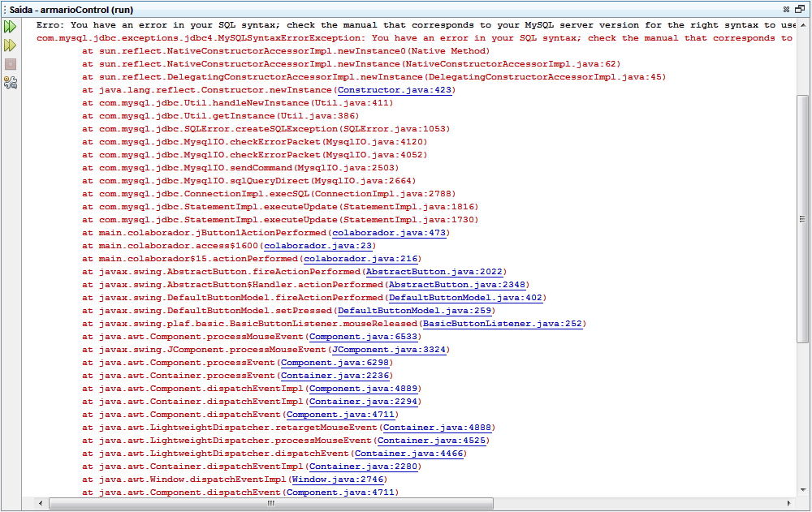Open the Constructor.java:423 link

pos(395,90)
